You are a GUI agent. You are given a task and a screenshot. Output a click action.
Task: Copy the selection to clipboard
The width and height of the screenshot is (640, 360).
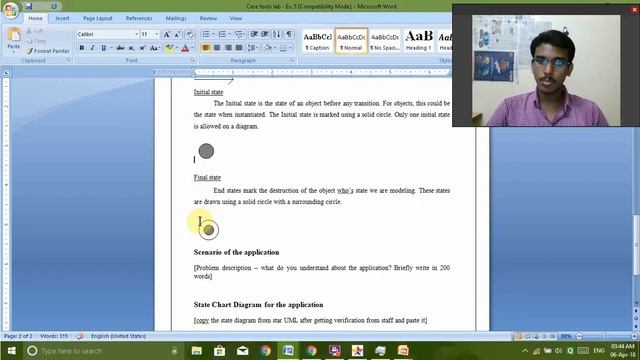[x=36, y=41]
